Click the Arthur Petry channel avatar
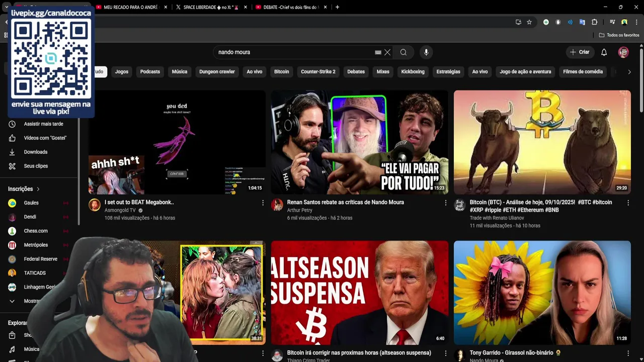The image size is (644, 362). (277, 205)
